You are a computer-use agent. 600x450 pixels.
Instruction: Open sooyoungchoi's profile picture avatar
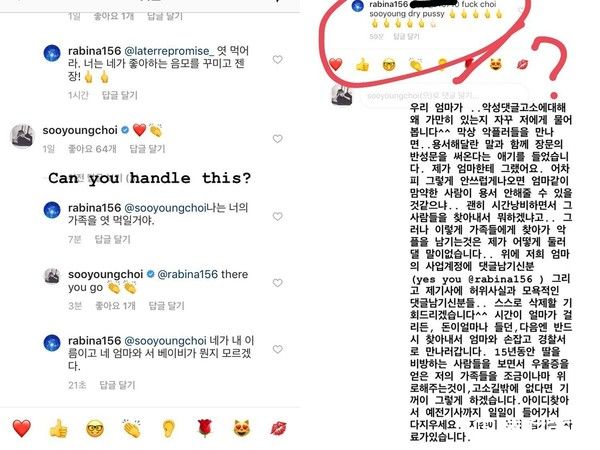[x=22, y=136]
